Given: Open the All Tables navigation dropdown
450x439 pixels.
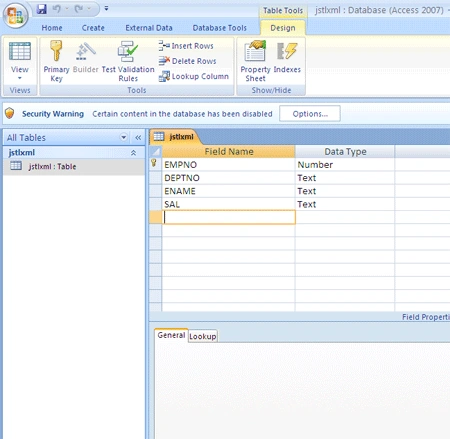Looking at the screenshot, I should pyautogui.click(x=124, y=137).
